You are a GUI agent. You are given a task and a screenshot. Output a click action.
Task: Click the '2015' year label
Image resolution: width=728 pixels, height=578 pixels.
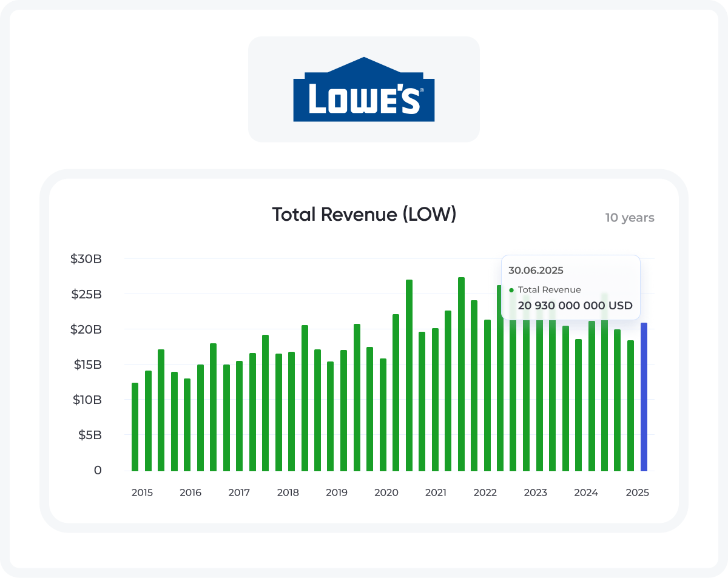pyautogui.click(x=142, y=492)
